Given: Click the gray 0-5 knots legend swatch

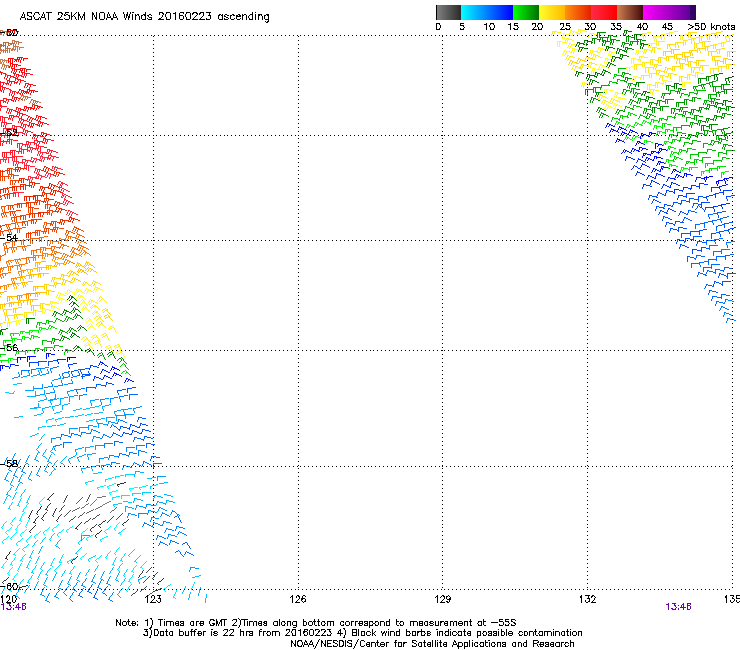Looking at the screenshot, I should coord(448,12).
